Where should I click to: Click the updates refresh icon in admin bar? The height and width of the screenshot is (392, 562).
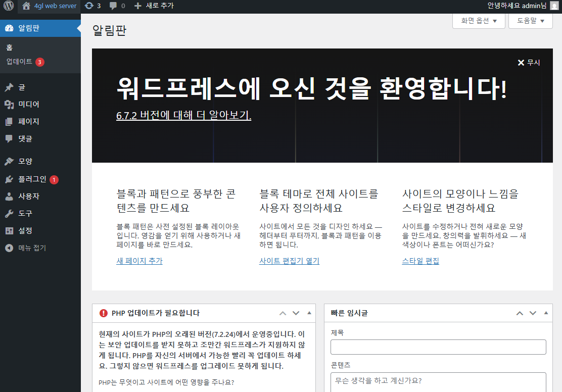89,6
